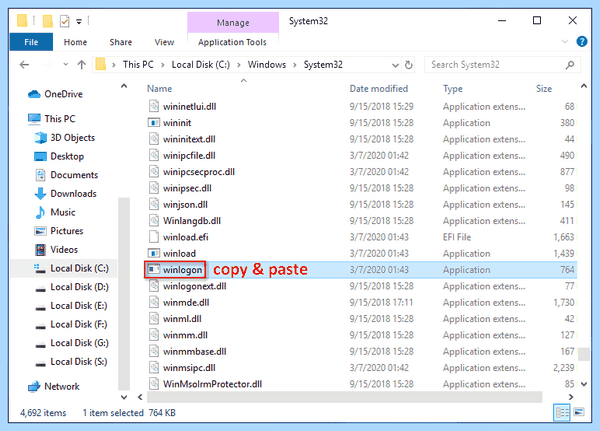The width and height of the screenshot is (600, 431).
Task: Open Downloads arrow icon
Action: (x=40, y=194)
